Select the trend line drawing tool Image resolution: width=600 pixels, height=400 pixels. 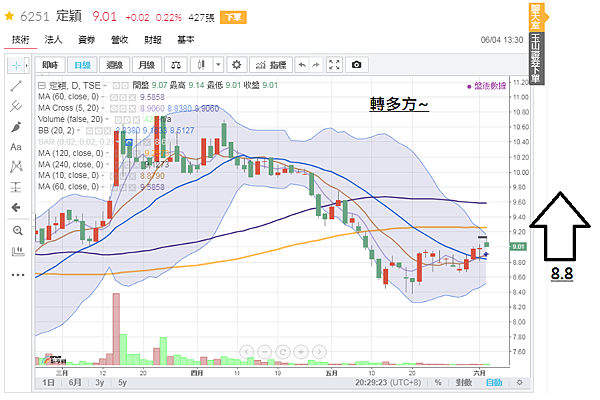pyautogui.click(x=16, y=86)
